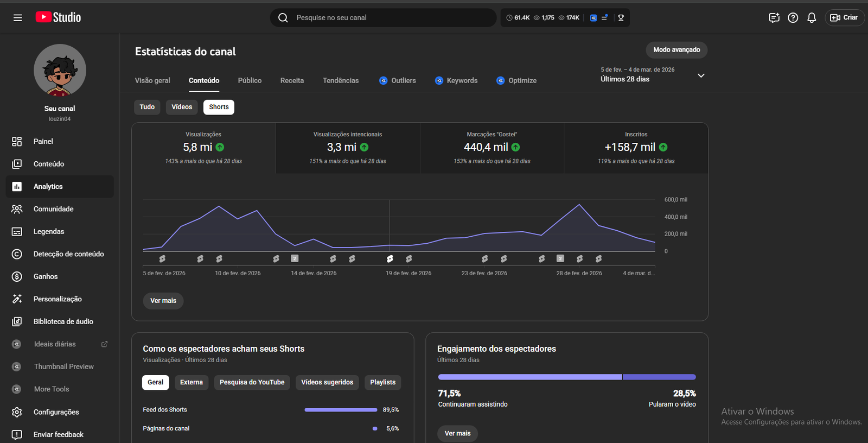Click the search field Pesquise no seu canal
Viewport: 868px width, 443px height.
tap(391, 18)
